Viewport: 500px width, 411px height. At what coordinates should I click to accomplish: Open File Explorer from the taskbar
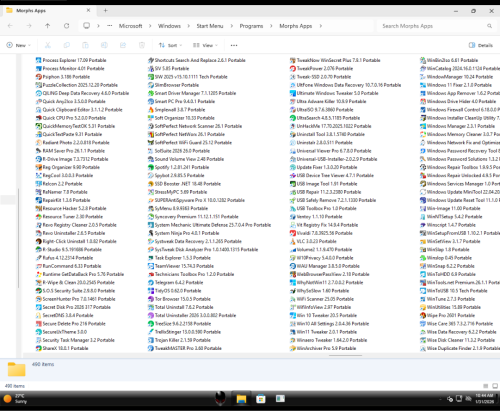coord(241,399)
